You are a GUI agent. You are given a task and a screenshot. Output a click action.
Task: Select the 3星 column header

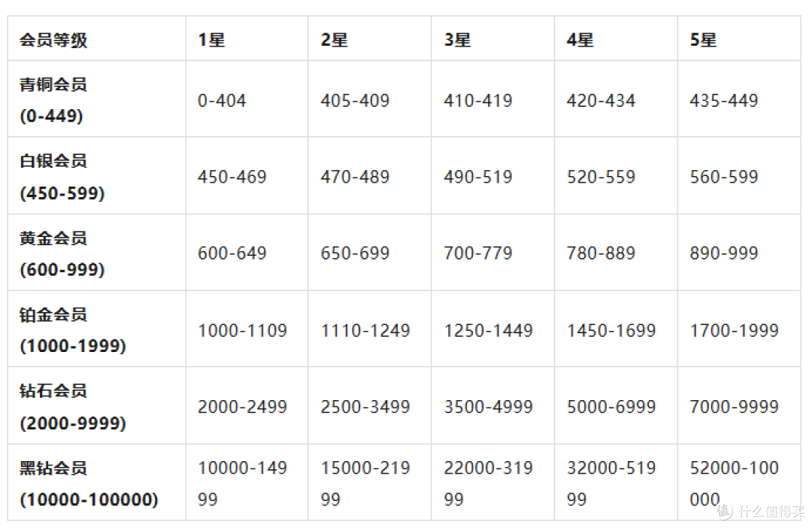pyautogui.click(x=492, y=39)
